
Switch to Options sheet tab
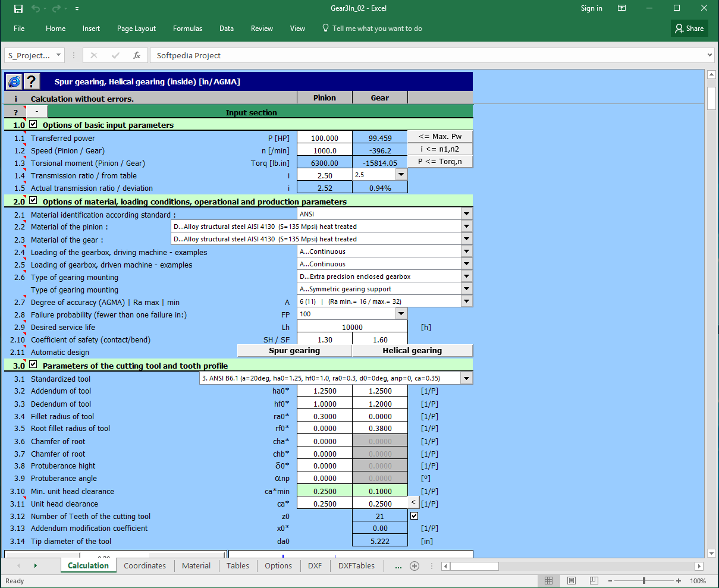point(278,565)
